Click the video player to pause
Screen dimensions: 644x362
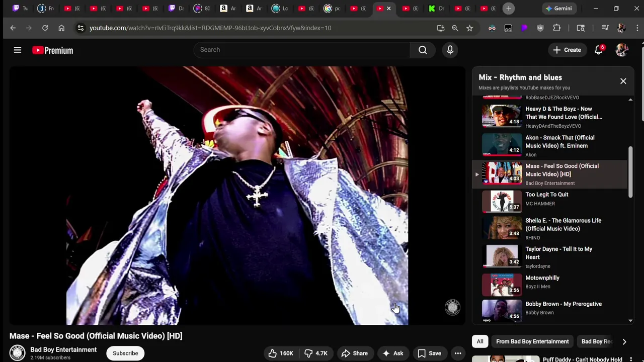[237, 196]
